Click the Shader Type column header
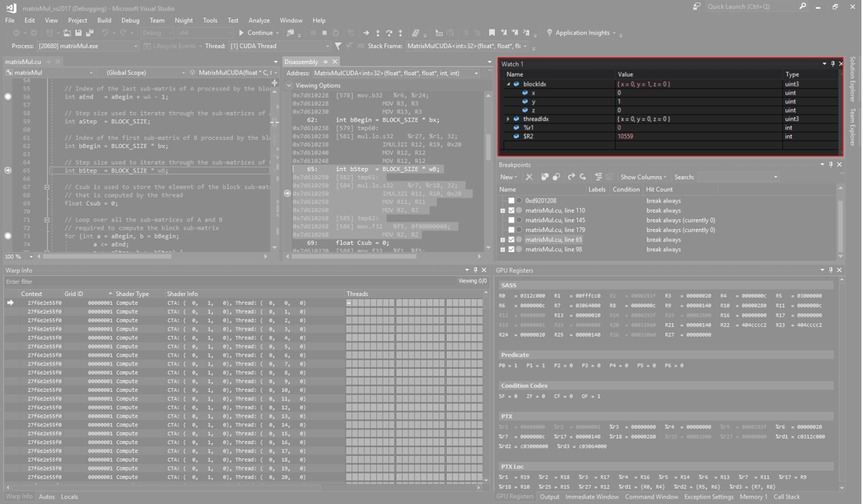This screenshot has width=863, height=504. point(132,294)
